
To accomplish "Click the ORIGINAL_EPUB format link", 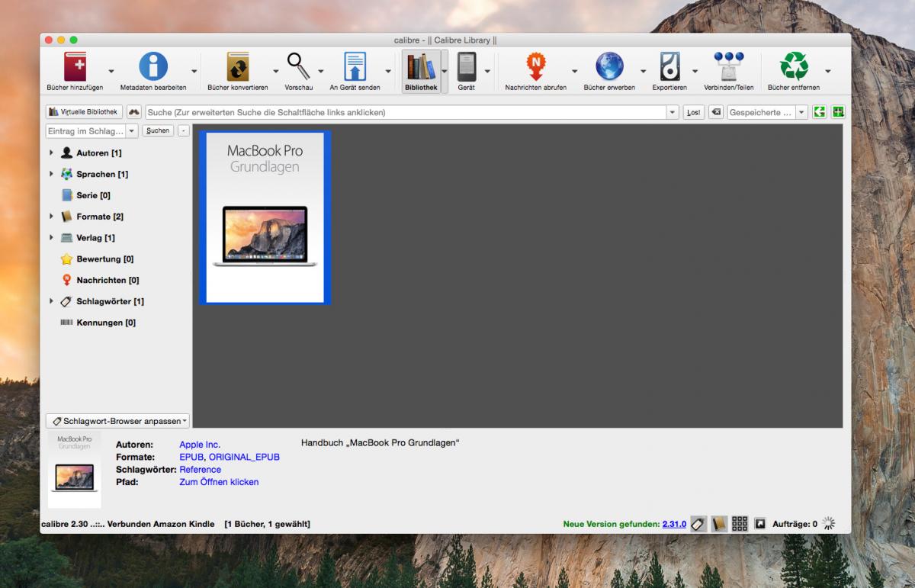I will [244, 457].
